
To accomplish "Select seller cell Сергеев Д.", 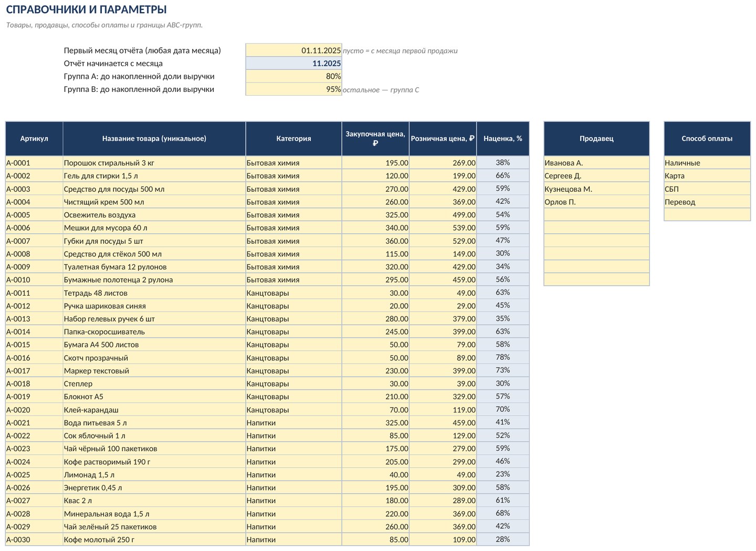I will point(596,176).
